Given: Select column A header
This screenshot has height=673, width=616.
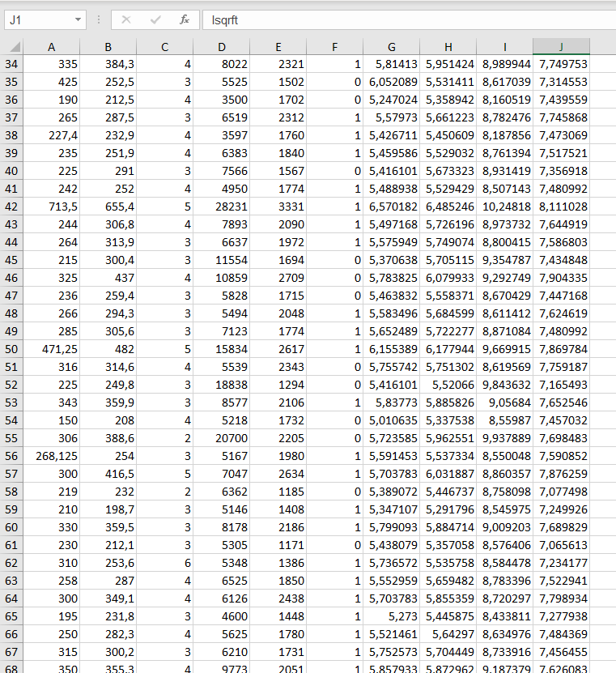Looking at the screenshot, I should [52, 47].
